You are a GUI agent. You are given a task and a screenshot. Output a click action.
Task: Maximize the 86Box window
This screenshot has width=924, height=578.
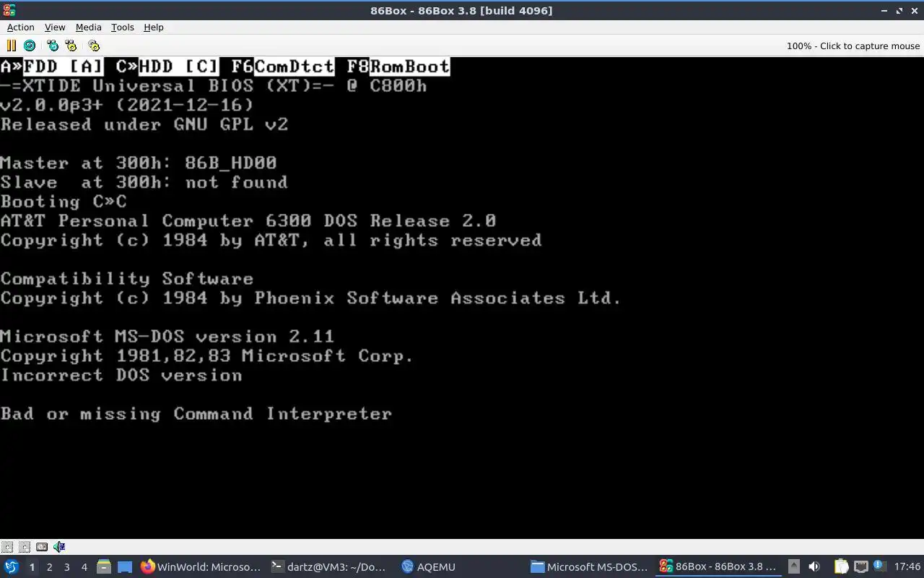899,11
